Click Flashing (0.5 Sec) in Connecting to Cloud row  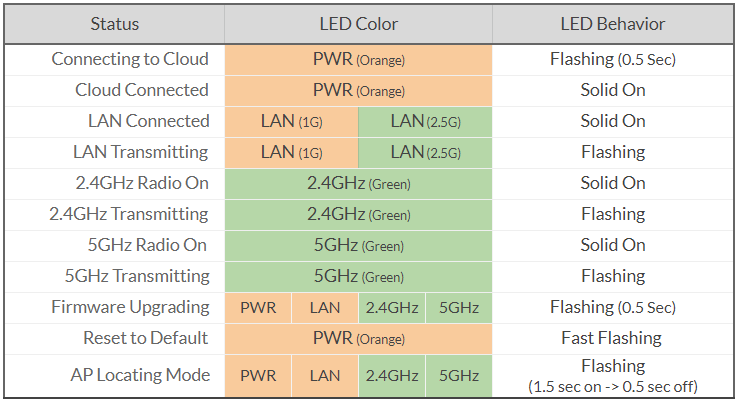coord(613,59)
